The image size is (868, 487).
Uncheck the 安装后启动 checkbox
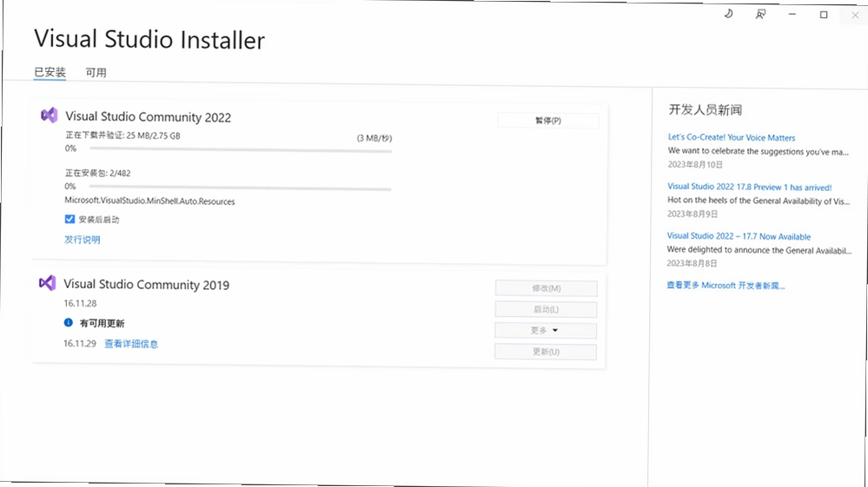click(x=70, y=219)
